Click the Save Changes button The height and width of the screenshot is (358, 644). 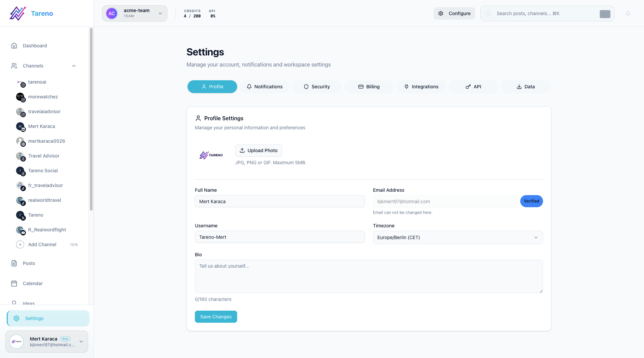(x=216, y=317)
